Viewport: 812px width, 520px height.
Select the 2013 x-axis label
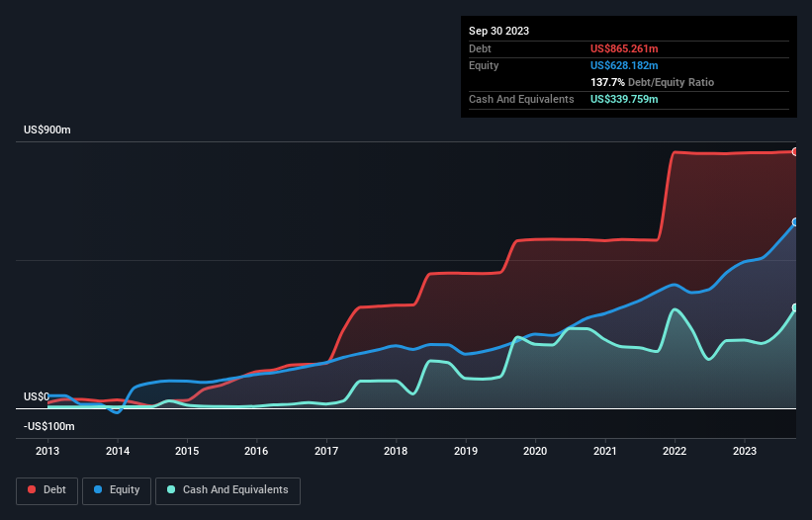(47, 451)
